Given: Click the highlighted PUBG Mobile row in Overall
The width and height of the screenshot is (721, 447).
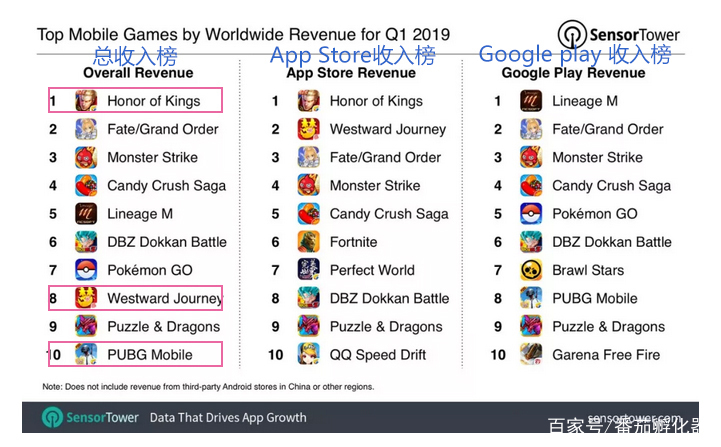Looking at the screenshot, I should [x=135, y=354].
